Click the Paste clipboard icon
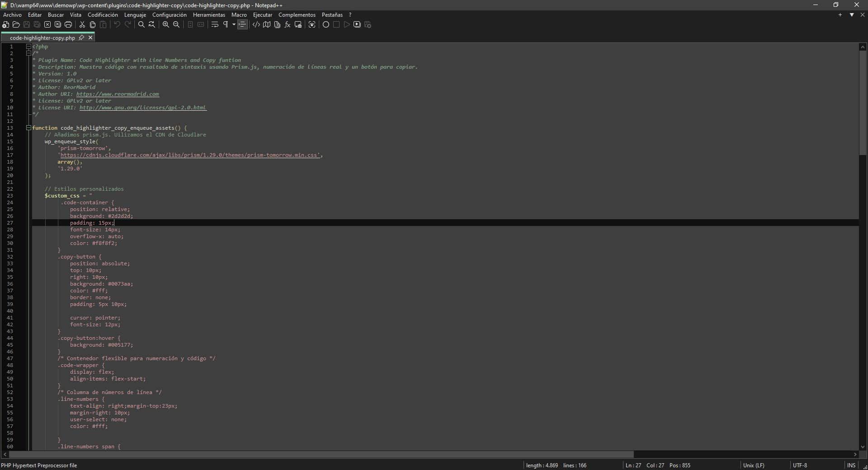 pyautogui.click(x=103, y=24)
